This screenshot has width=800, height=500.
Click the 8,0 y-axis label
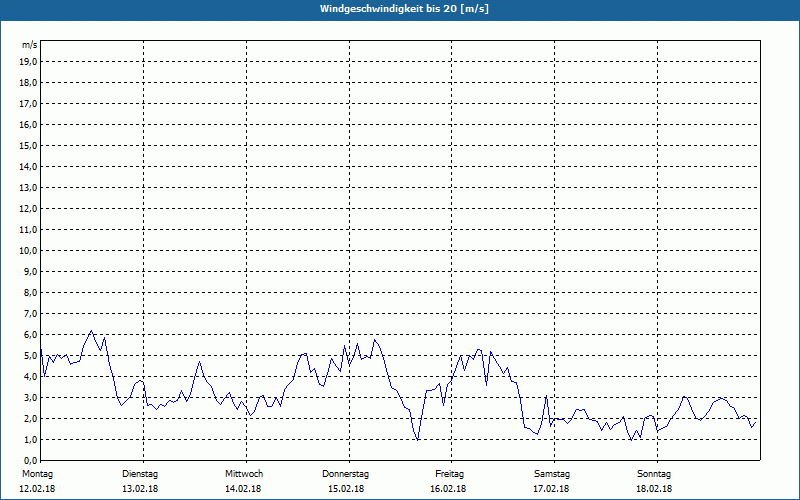pyautogui.click(x=30, y=293)
